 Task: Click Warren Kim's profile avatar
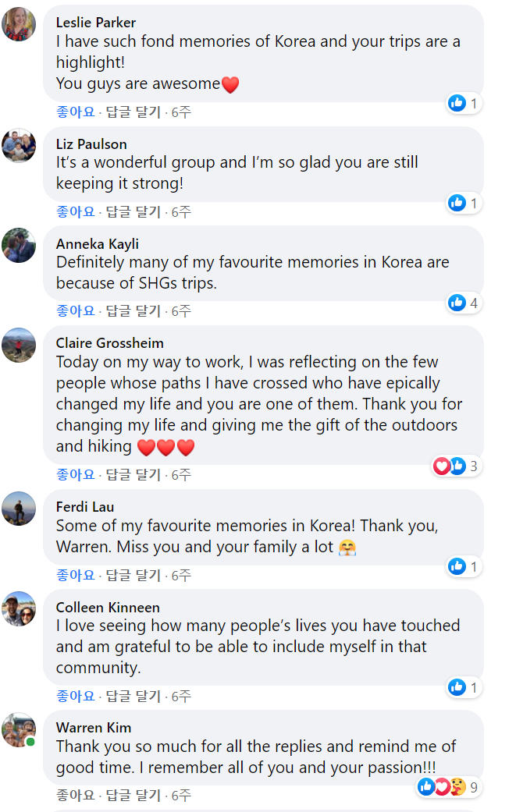click(x=20, y=729)
